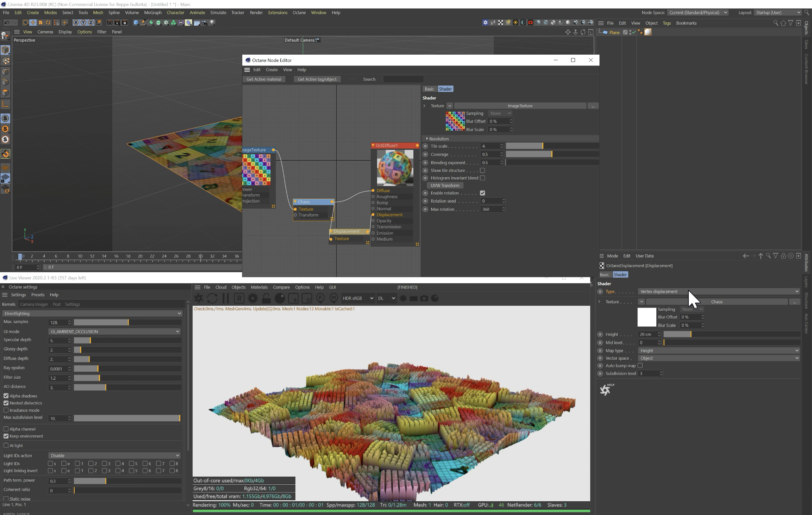Viewport: 812px width, 515px height.
Task: Disable the Enable rotation checkbox
Action: pyautogui.click(x=482, y=193)
